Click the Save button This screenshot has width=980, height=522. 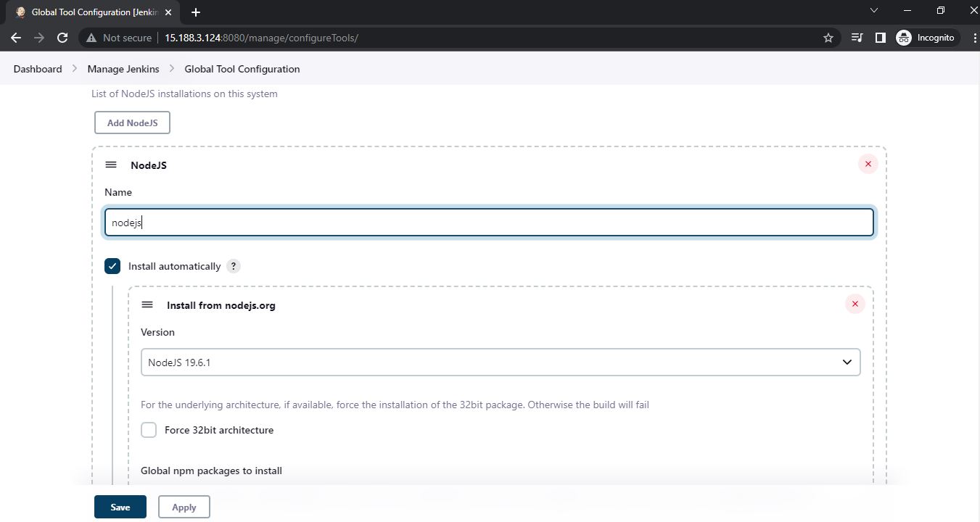[x=120, y=506]
